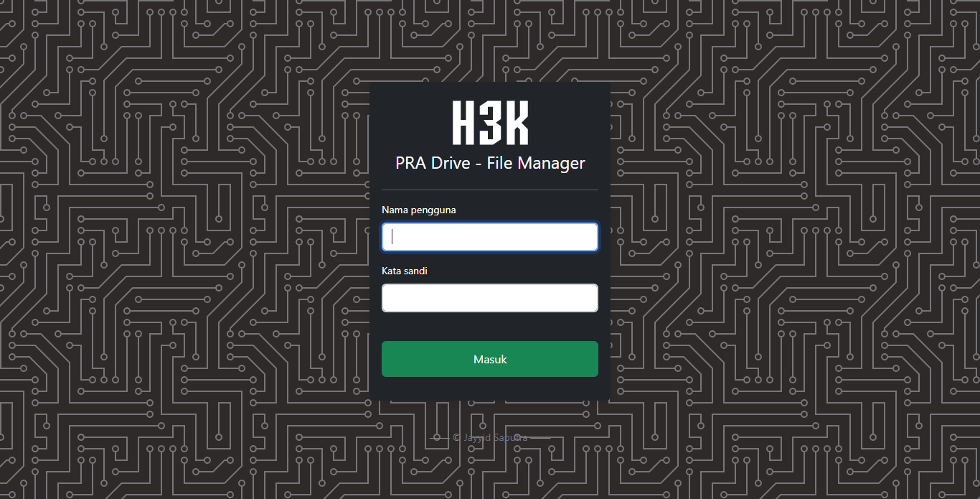Click the letter K in the H3K logo
Screen dimensions: 980x499
click(x=517, y=123)
